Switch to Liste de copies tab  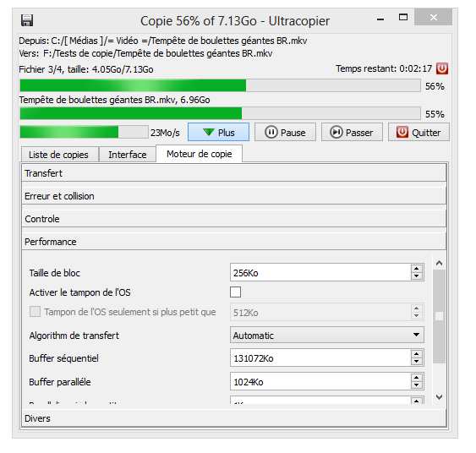(x=60, y=155)
